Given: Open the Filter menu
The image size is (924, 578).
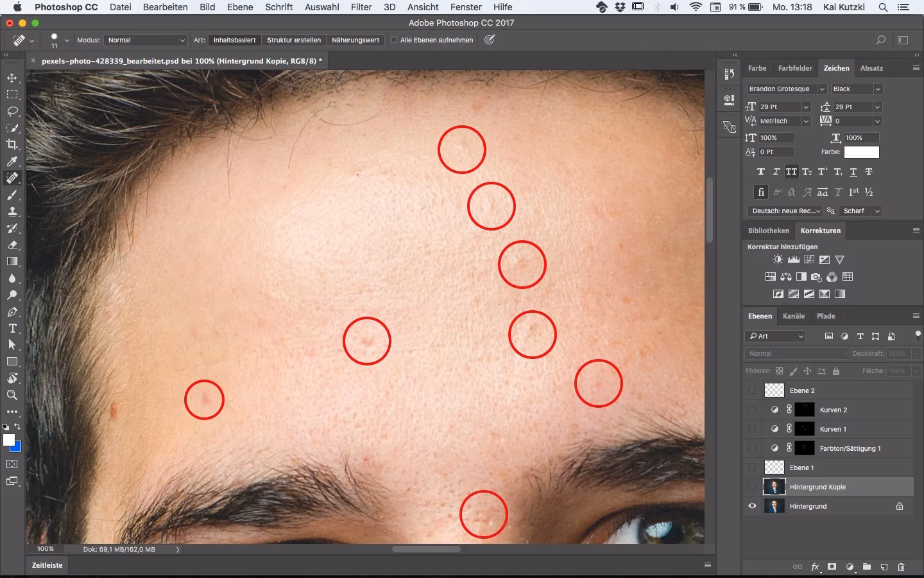Looking at the screenshot, I should [361, 7].
